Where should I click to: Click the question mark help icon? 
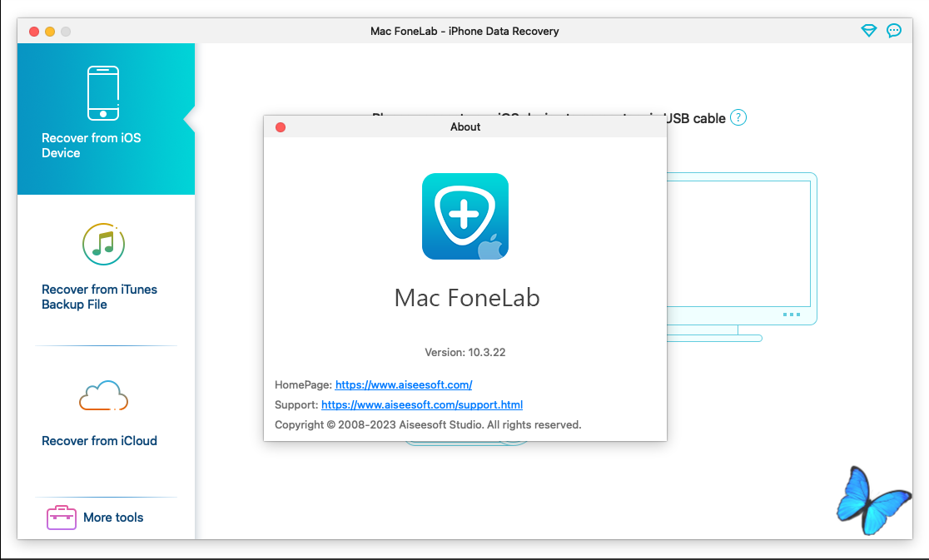tap(738, 117)
